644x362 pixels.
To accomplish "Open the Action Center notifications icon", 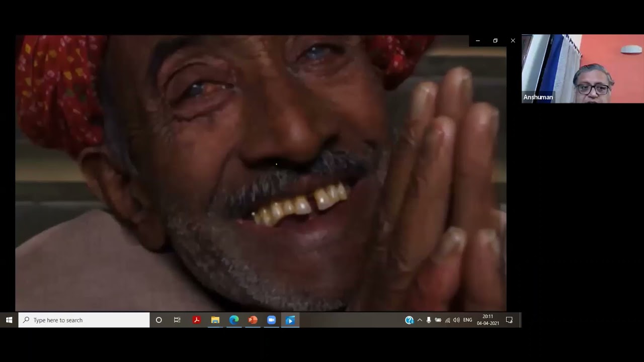I will [509, 320].
